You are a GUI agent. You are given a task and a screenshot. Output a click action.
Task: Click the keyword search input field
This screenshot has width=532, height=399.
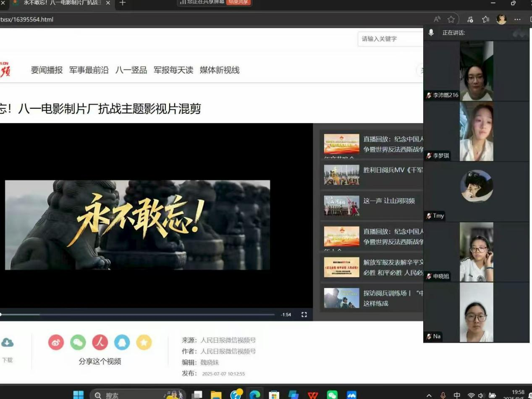point(390,39)
